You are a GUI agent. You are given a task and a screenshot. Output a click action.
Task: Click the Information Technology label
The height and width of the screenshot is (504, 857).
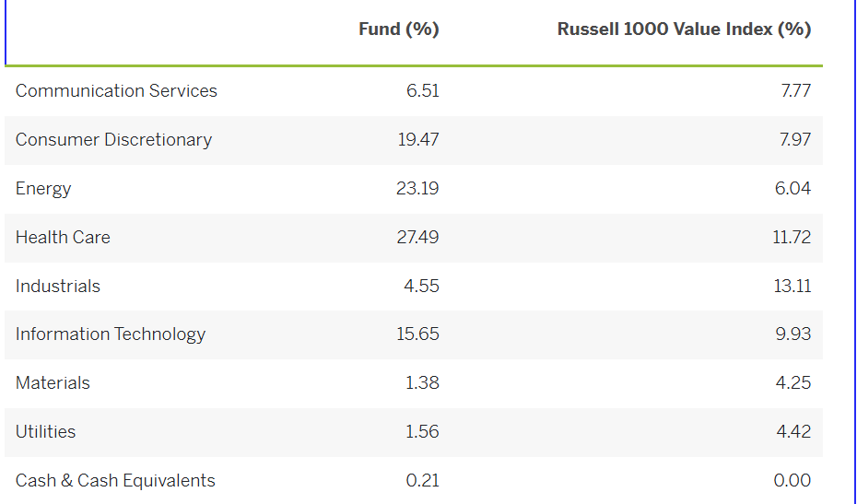pos(111,334)
